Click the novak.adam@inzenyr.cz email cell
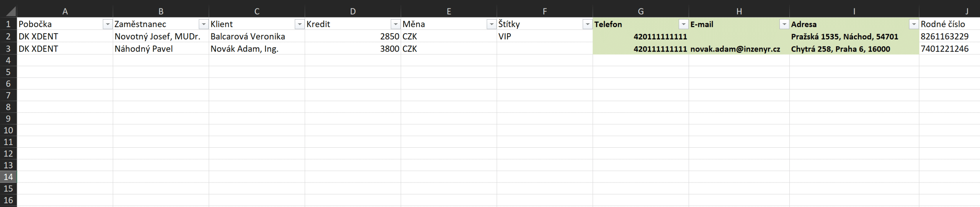Viewport: 980px width, 207px height. [x=735, y=49]
